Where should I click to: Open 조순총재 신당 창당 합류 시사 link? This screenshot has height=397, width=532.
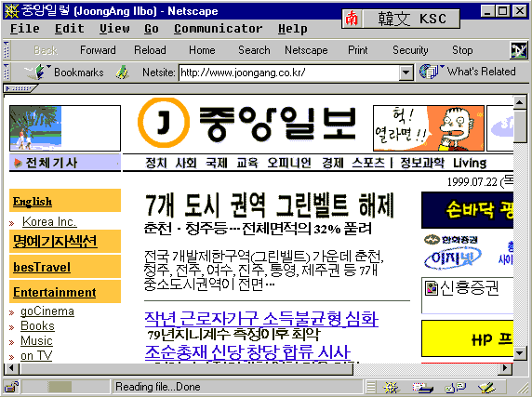coord(247,352)
